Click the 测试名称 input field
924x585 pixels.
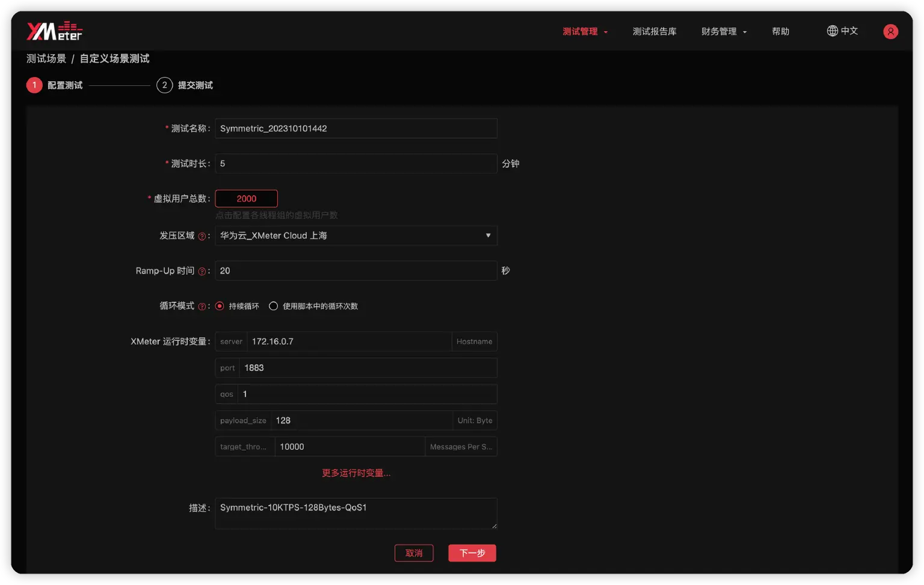[x=356, y=129]
